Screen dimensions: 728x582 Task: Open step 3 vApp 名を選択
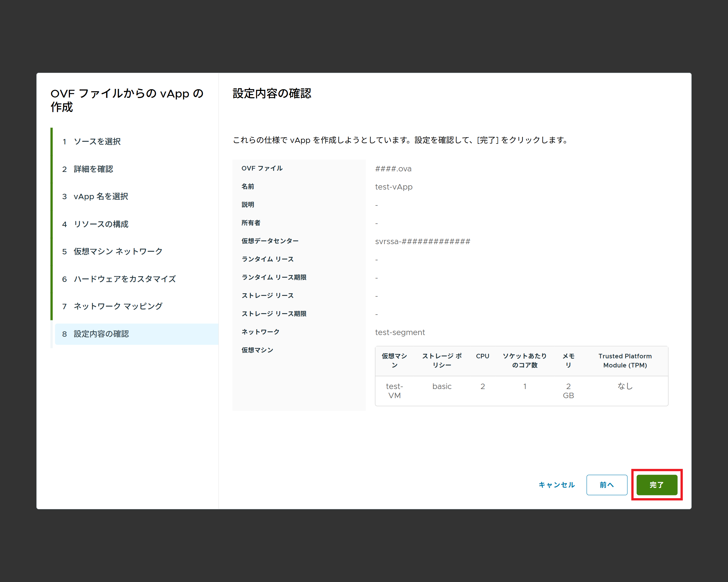coord(101,196)
